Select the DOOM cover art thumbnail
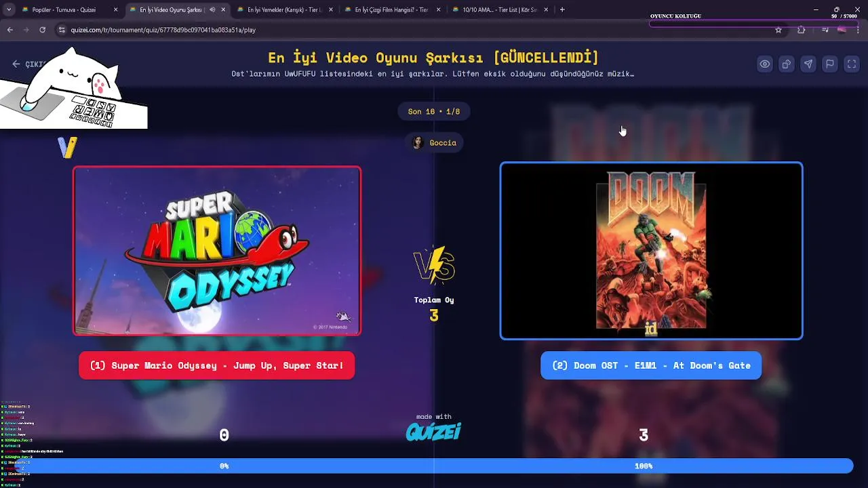Image resolution: width=868 pixels, height=488 pixels. (x=651, y=251)
